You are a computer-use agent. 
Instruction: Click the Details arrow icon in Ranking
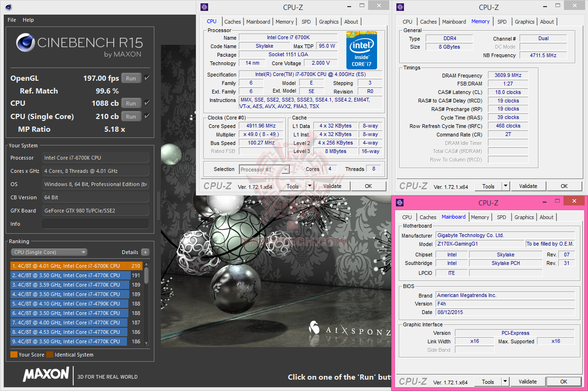coord(145,252)
